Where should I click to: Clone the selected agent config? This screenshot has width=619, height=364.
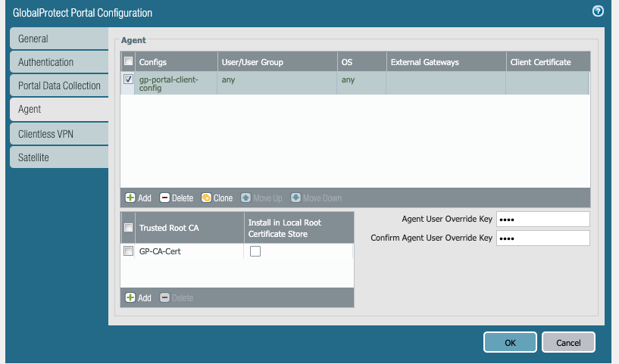(217, 198)
